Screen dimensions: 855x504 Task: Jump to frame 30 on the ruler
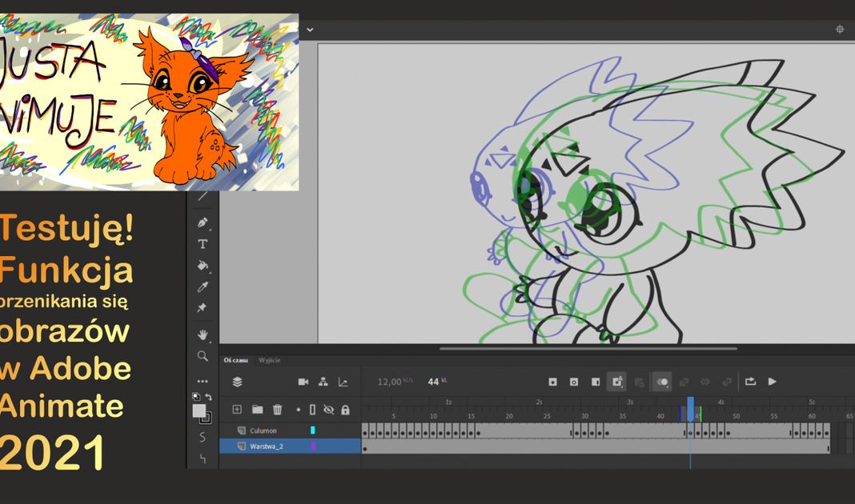pos(584,416)
